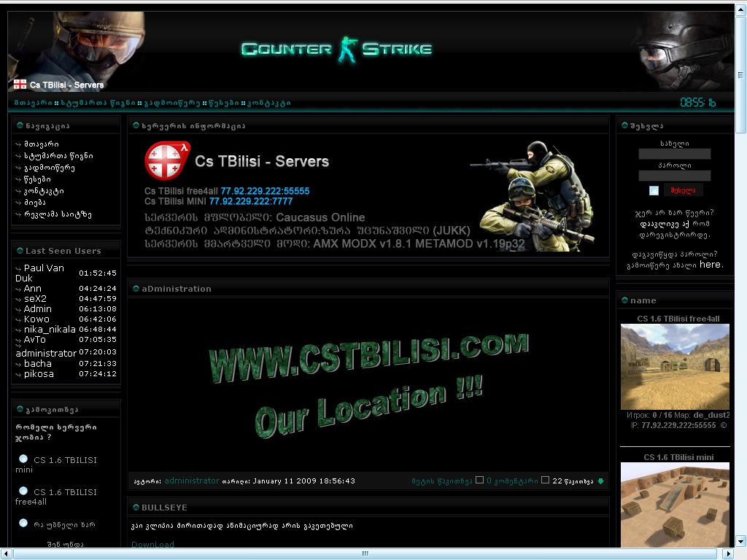Open სტუმართა წიგნი in the top menu bar
Viewport: 747px width, 560px height.
(98, 103)
